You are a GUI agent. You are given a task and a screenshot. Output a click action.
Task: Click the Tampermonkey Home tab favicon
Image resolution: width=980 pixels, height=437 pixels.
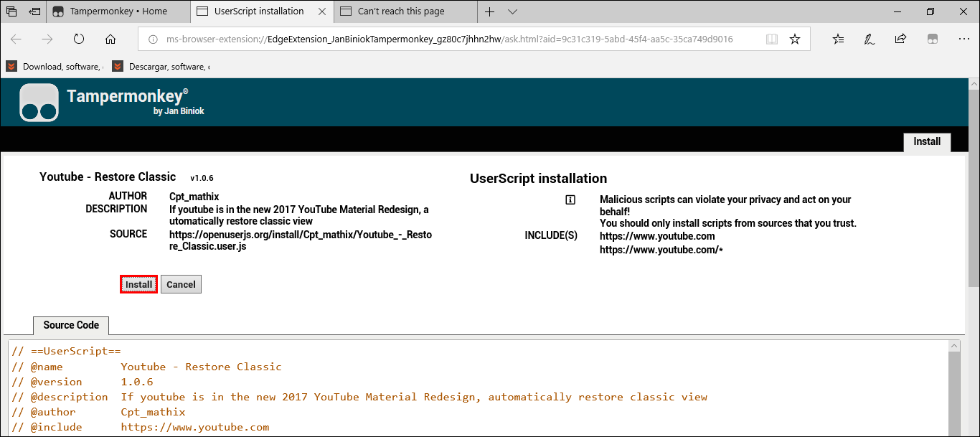pos(58,11)
